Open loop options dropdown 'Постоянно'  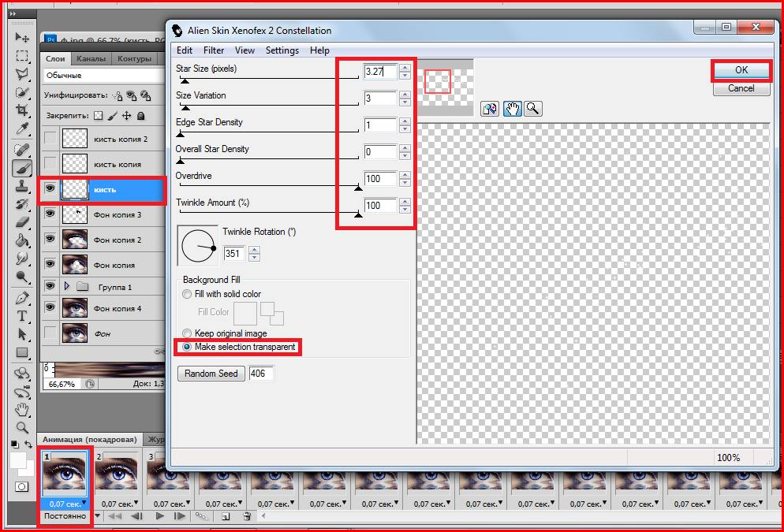click(x=98, y=516)
